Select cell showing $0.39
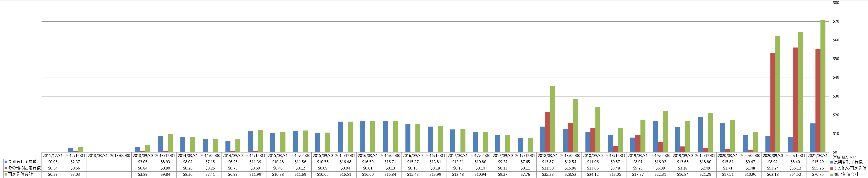Viewport: 868px width, 178px height. 53,175
